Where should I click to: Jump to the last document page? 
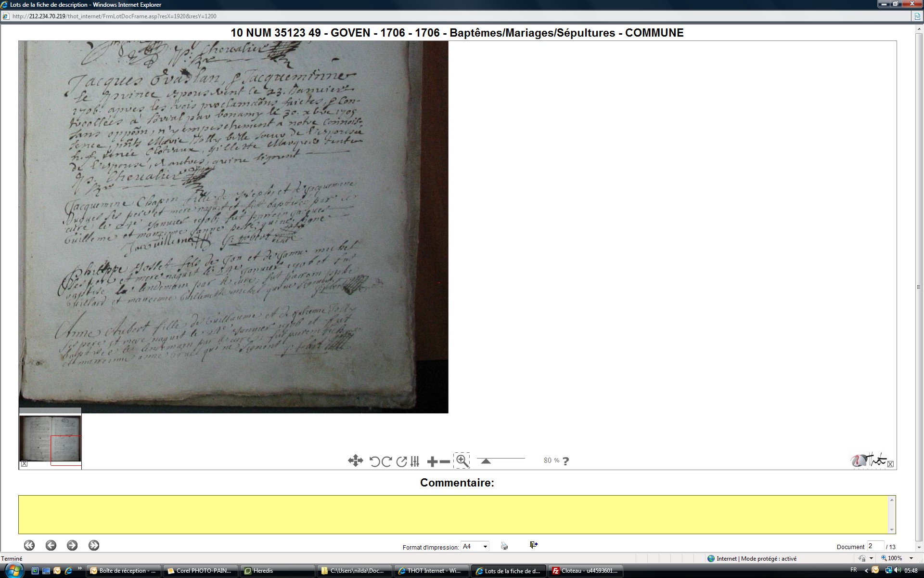(94, 545)
